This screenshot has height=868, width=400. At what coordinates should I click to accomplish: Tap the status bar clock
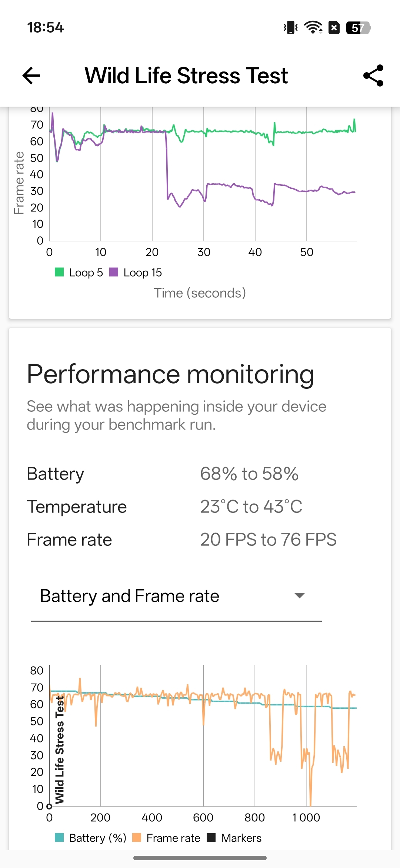coord(45,28)
